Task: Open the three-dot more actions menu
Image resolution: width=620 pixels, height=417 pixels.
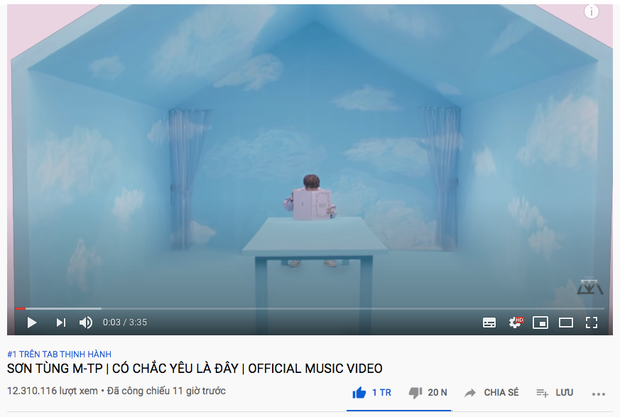Action: click(599, 394)
